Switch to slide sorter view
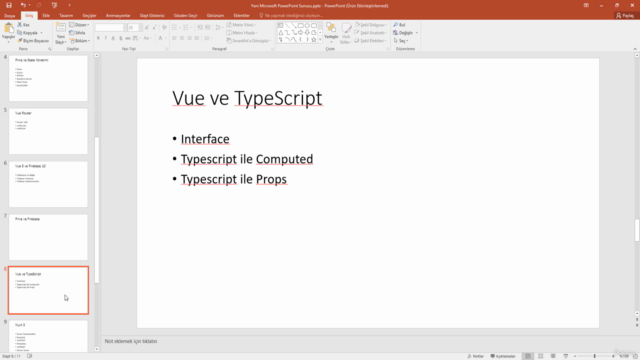The height and width of the screenshot is (360, 640). tap(540, 356)
